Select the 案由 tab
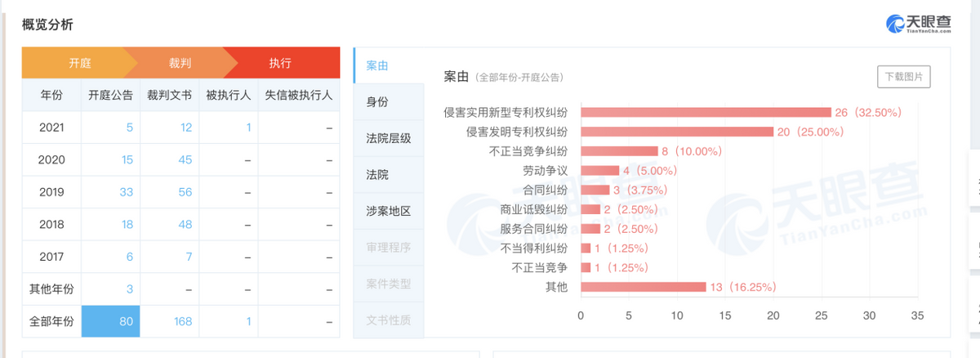The image size is (980, 358). 377,65
